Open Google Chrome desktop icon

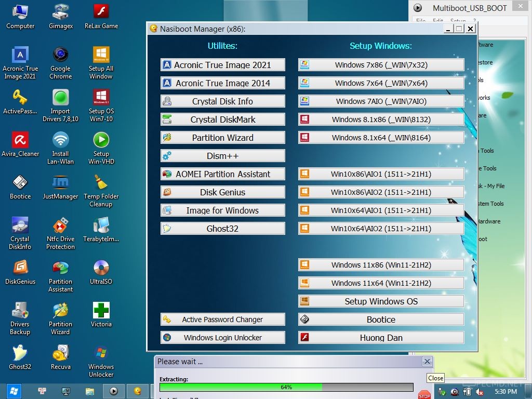click(x=60, y=63)
